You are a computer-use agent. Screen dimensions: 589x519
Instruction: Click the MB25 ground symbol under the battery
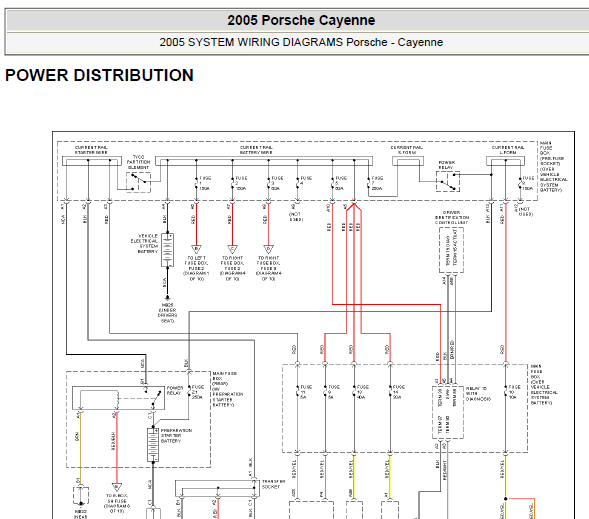[x=168, y=298]
